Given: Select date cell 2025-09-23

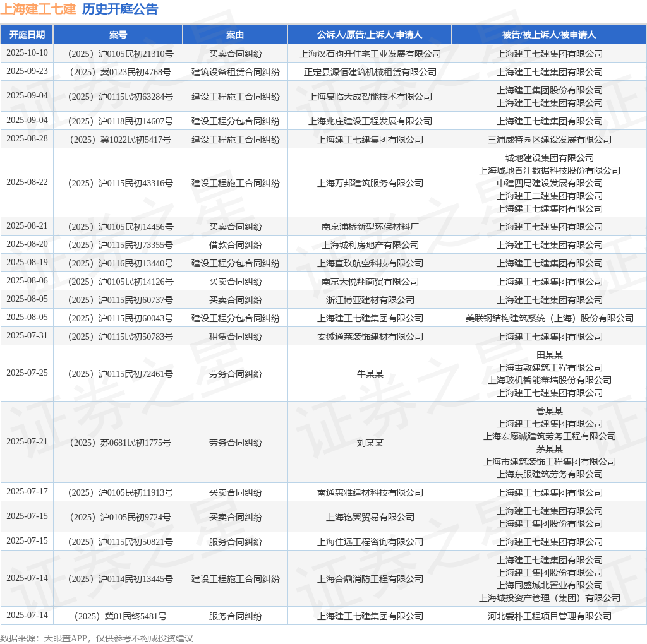Looking at the screenshot, I should pyautogui.click(x=27, y=71).
